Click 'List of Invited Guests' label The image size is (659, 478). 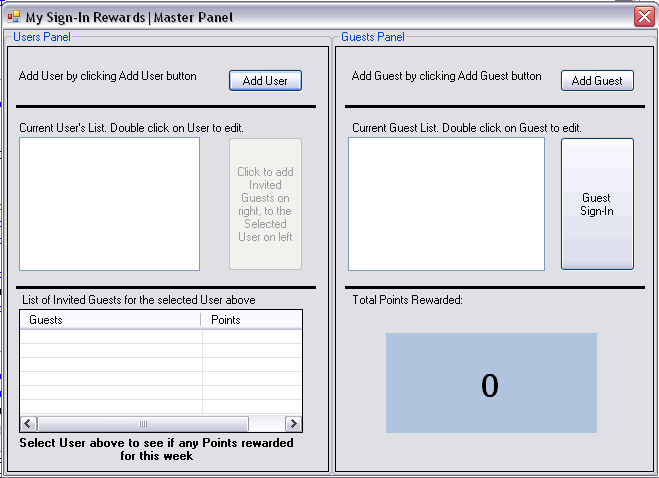[139, 300]
